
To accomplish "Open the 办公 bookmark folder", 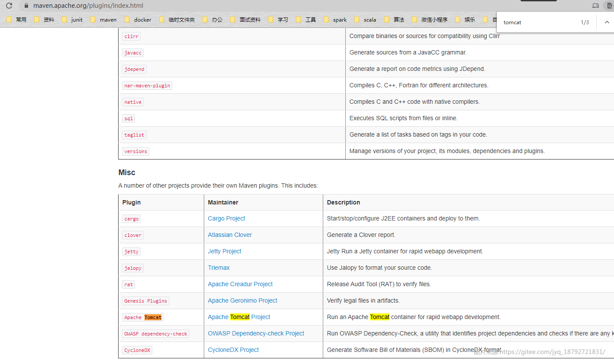I will pos(213,19).
